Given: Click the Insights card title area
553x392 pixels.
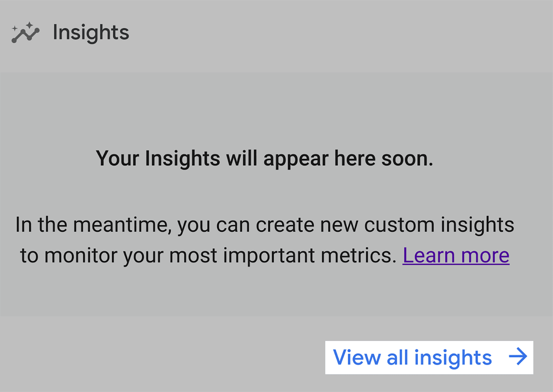Looking at the screenshot, I should (69, 33).
